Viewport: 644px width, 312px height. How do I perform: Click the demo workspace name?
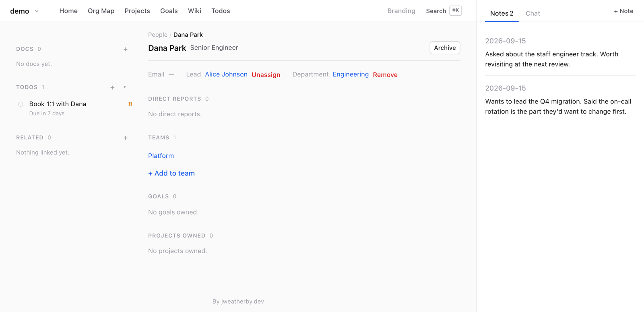point(20,11)
